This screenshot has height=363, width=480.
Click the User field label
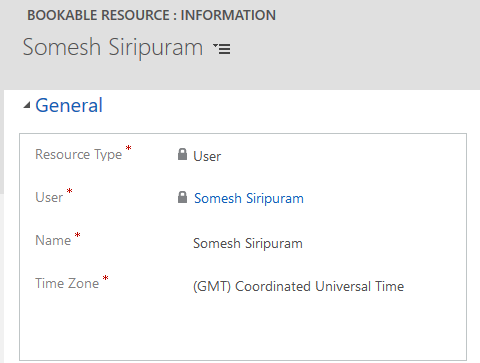(x=49, y=197)
